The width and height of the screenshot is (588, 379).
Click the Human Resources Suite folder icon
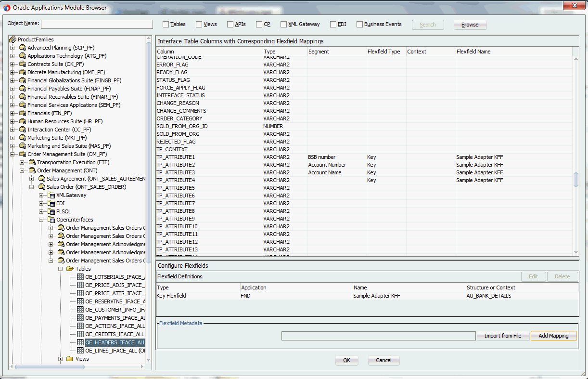click(x=23, y=121)
